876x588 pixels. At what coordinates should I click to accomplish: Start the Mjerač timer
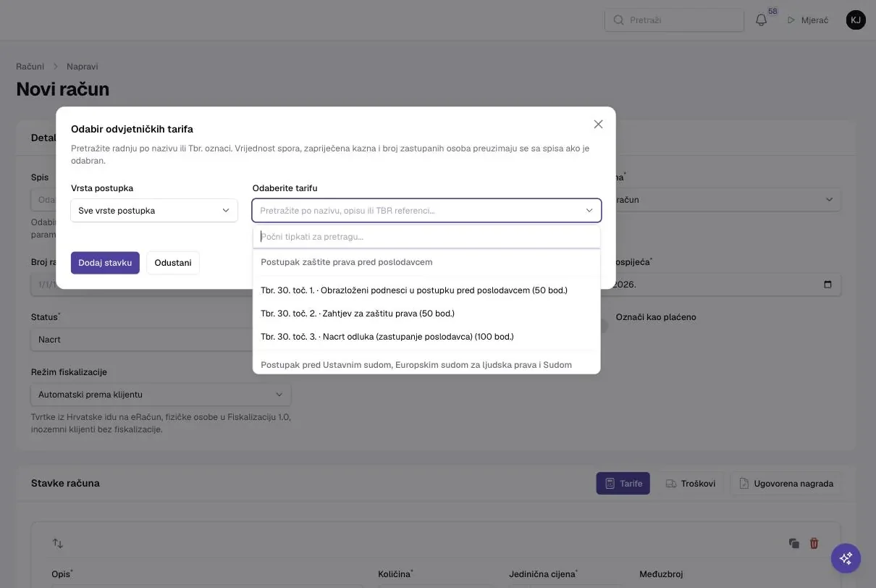point(807,20)
